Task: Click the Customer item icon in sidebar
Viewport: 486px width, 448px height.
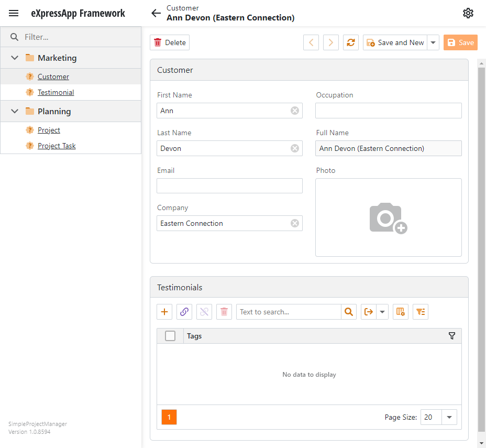Action: pos(29,77)
